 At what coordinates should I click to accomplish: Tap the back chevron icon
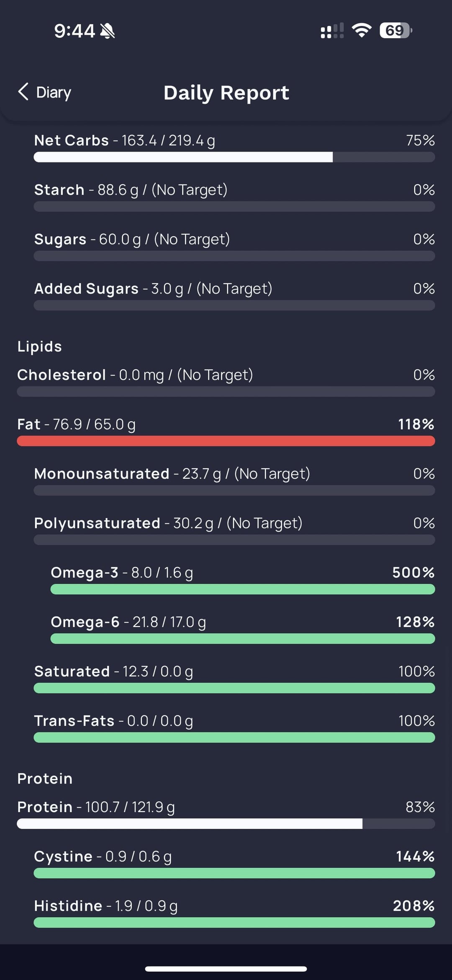(23, 92)
